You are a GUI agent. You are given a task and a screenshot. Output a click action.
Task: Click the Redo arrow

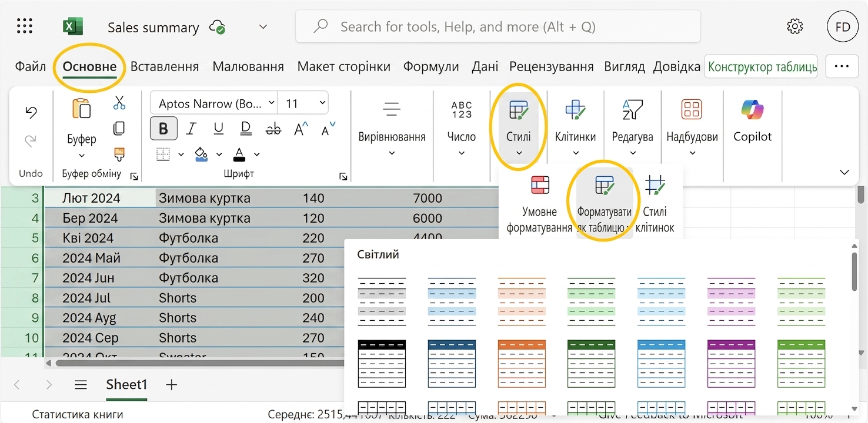[x=31, y=140]
